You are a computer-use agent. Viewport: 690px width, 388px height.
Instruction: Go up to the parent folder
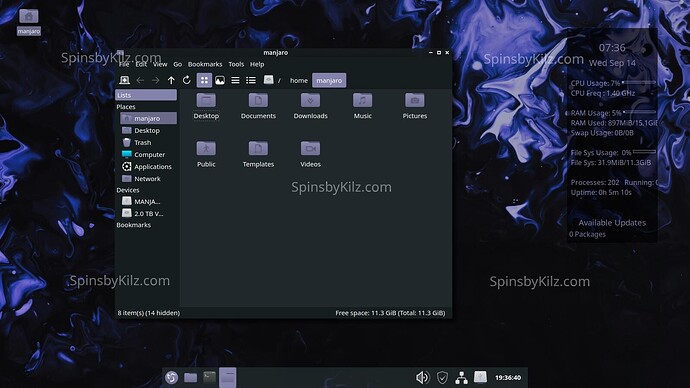[x=171, y=80]
